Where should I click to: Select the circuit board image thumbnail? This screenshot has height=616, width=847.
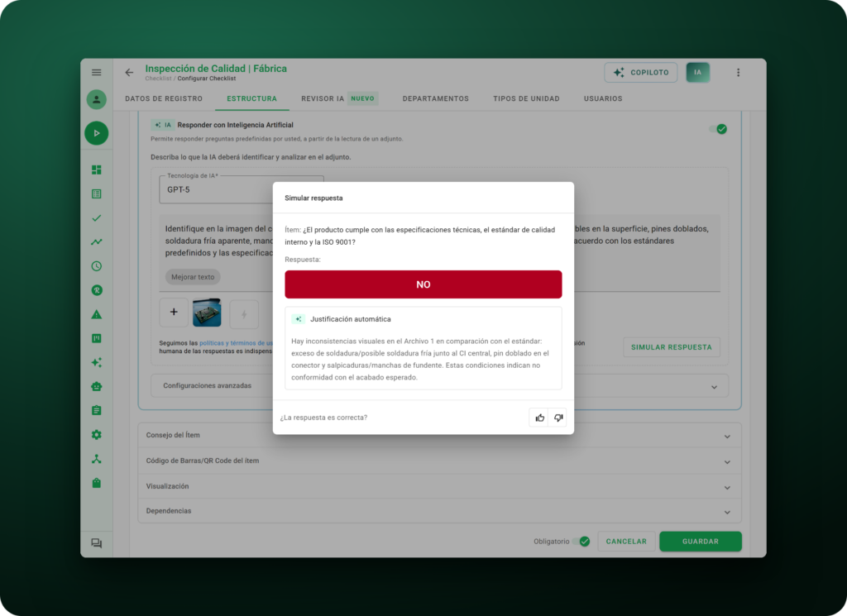point(207,313)
